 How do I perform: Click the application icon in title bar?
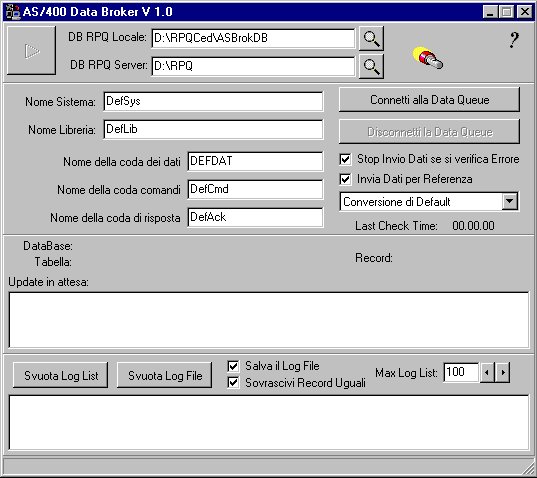coord(13,12)
